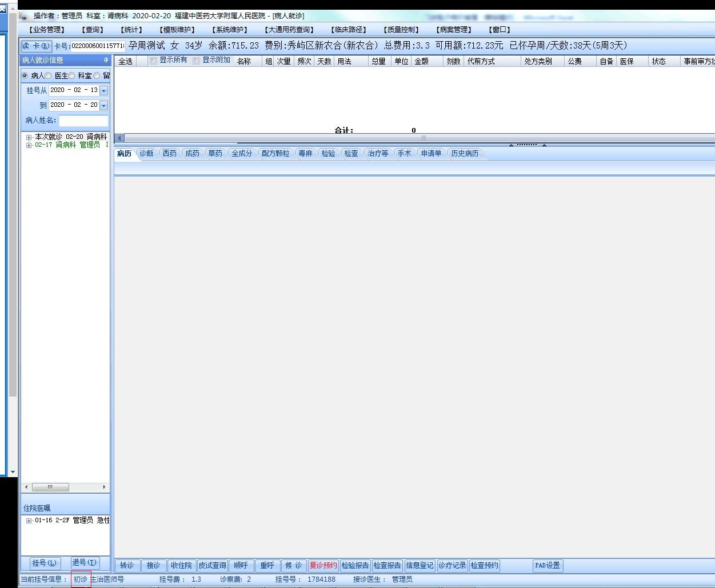Open the 窗口 menu

[500, 30]
